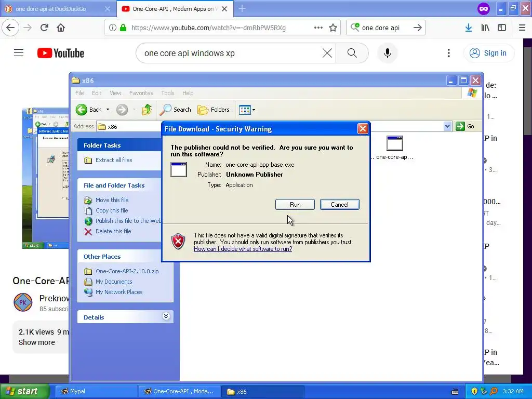Screen dimensions: 532x399
Task: Click the Windows start button
Action: [25, 392]
